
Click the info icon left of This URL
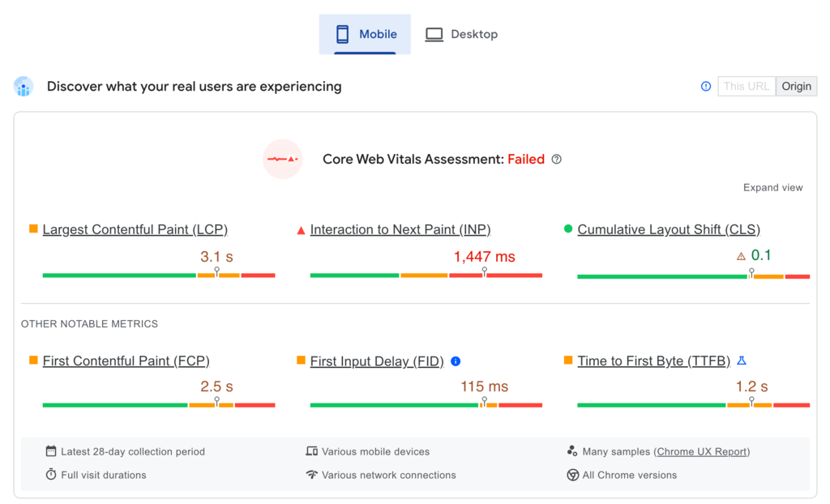coord(704,86)
